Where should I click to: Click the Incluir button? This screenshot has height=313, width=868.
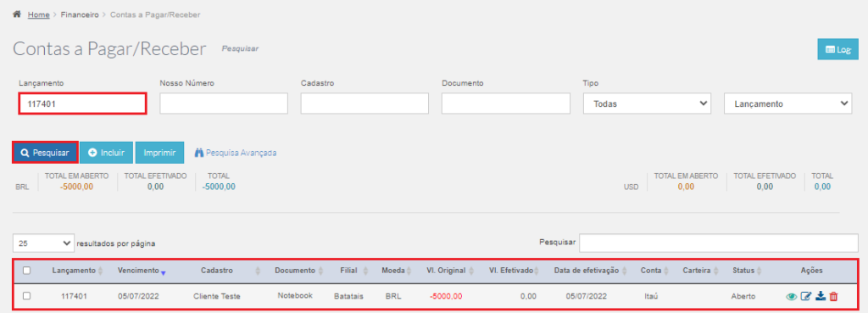[106, 153]
